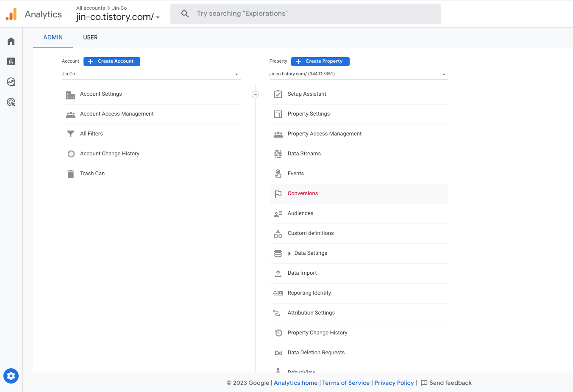Click the arrow circle between columns
The width and height of the screenshot is (573, 392).
(255, 94)
